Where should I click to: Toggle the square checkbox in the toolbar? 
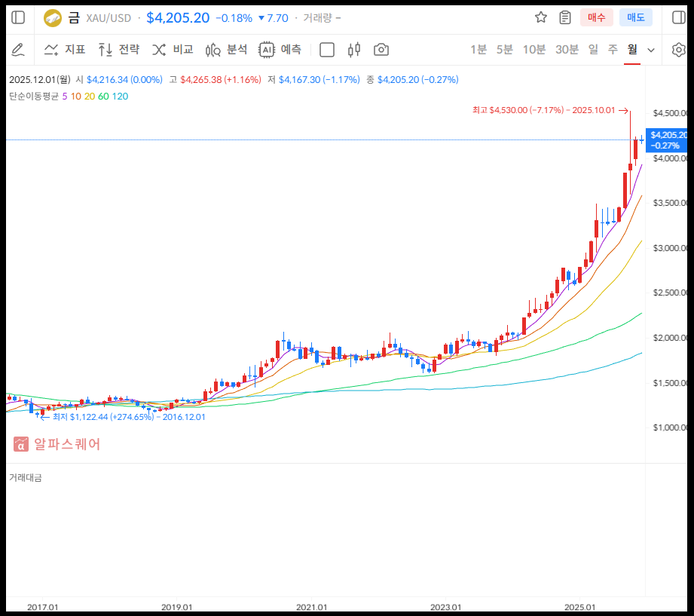click(x=327, y=50)
